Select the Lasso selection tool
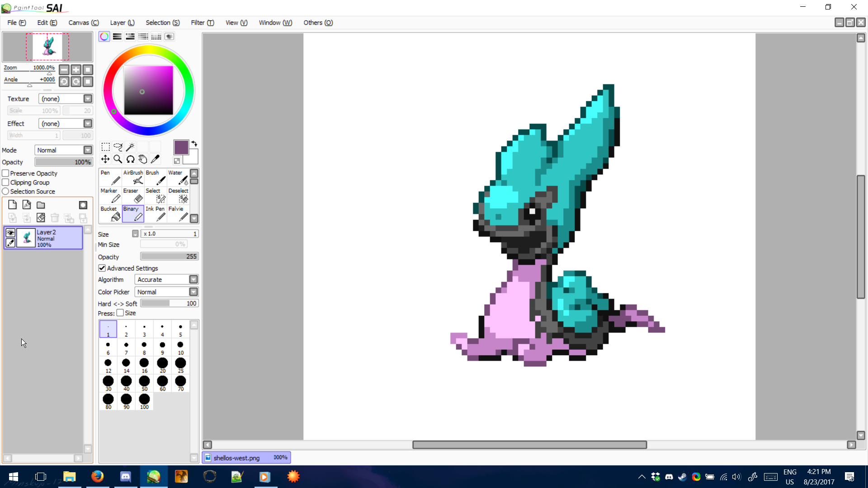The height and width of the screenshot is (488, 868). click(x=118, y=147)
